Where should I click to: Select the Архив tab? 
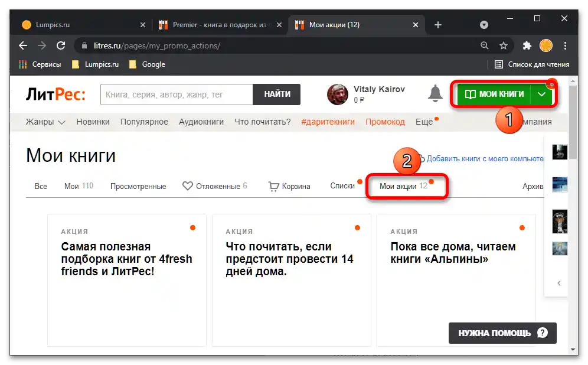(x=533, y=186)
